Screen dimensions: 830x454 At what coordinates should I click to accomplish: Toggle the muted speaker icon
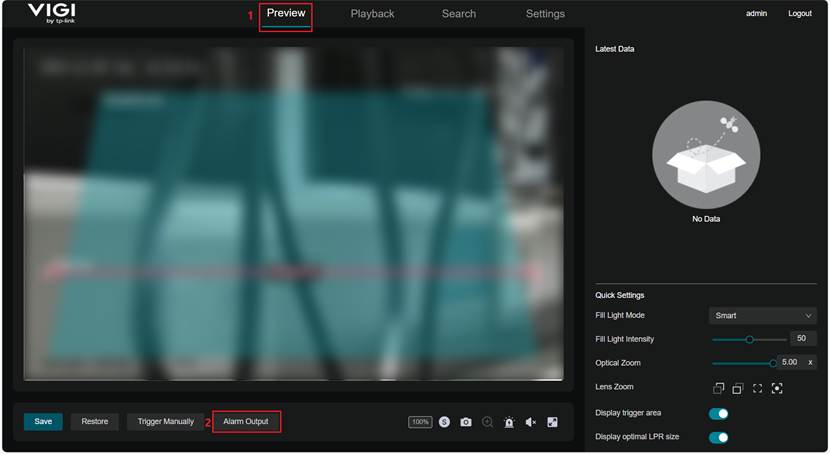tap(531, 422)
